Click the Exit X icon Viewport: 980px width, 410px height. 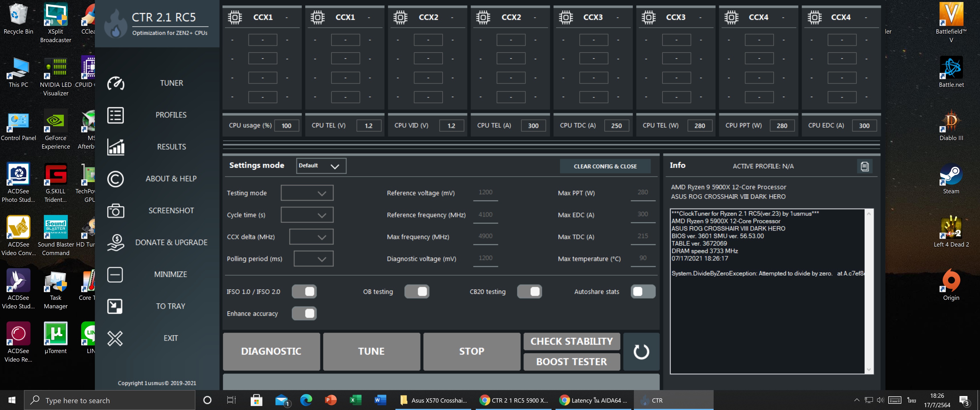pyautogui.click(x=115, y=338)
